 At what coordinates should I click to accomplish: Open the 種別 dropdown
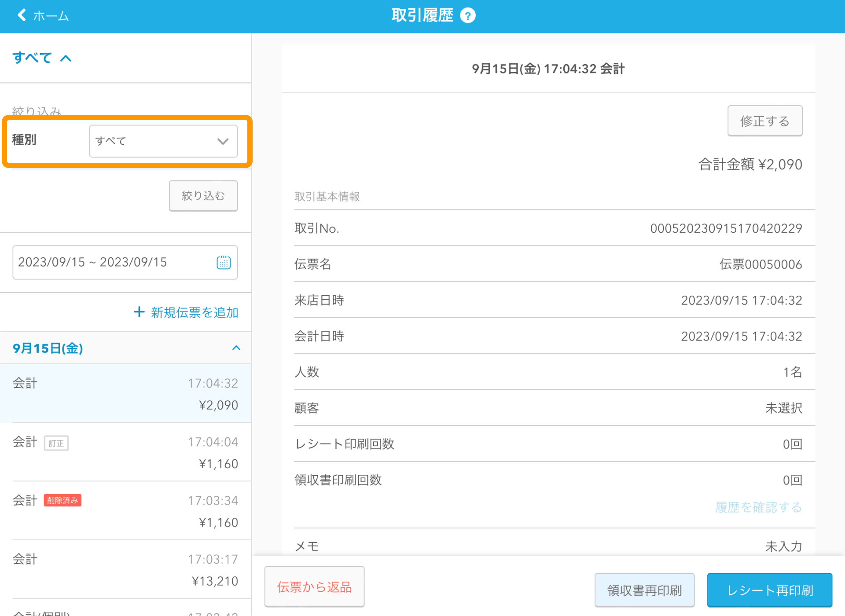(x=163, y=141)
